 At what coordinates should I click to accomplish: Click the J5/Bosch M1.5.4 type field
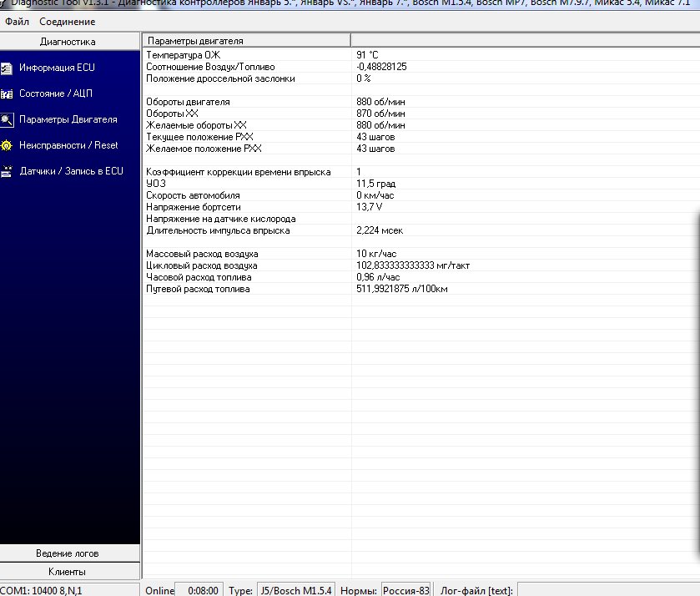(x=296, y=590)
